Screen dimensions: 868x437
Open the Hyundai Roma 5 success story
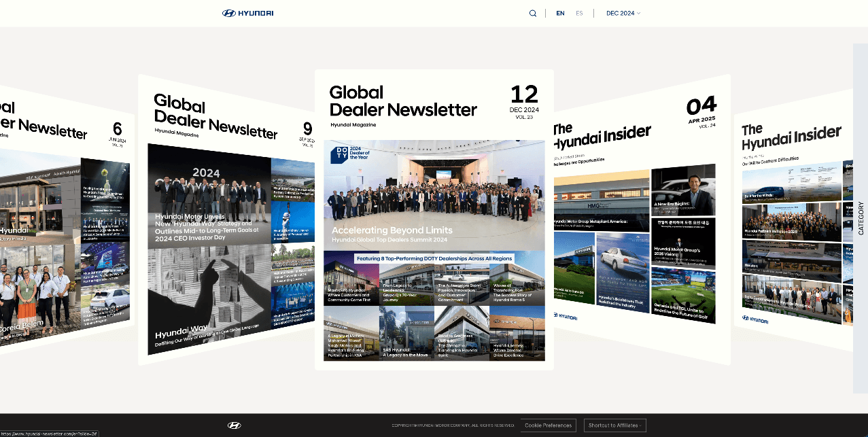click(x=517, y=279)
